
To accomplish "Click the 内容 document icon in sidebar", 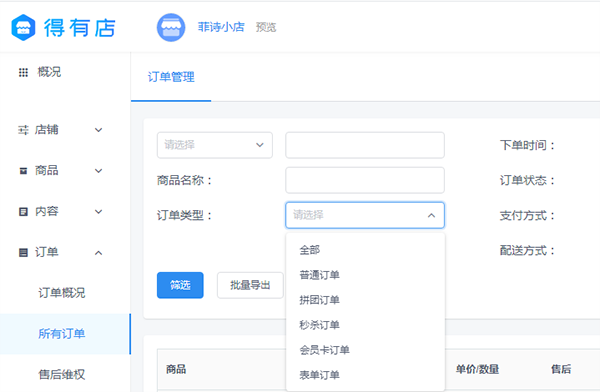I will 23,212.
